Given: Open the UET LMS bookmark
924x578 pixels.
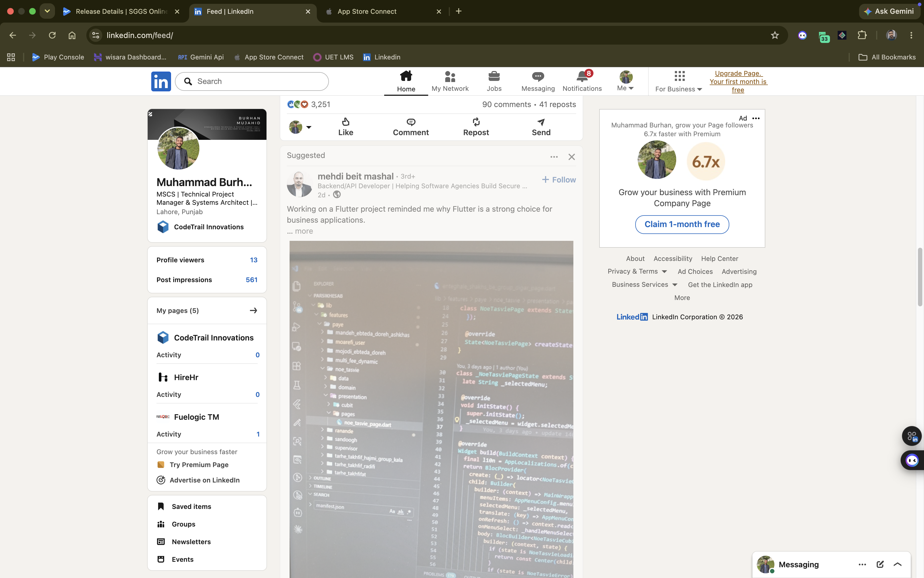Looking at the screenshot, I should [333, 57].
